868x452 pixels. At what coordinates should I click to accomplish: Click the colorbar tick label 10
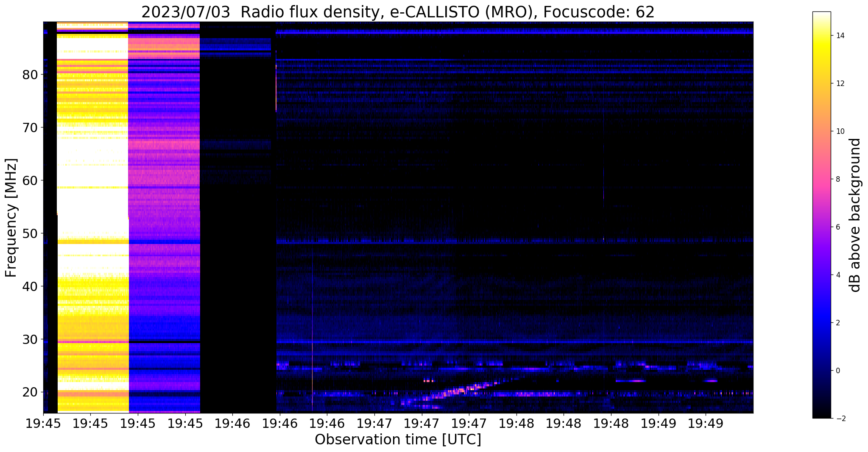(x=840, y=131)
